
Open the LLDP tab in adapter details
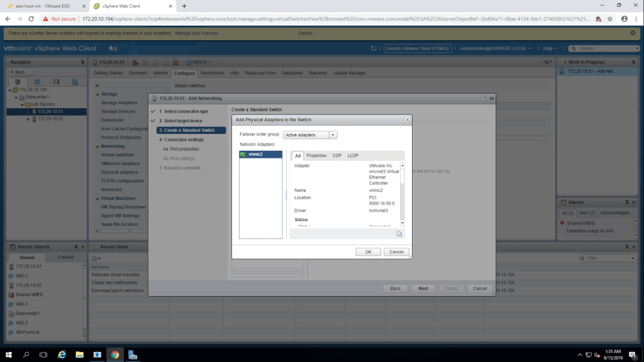click(353, 155)
